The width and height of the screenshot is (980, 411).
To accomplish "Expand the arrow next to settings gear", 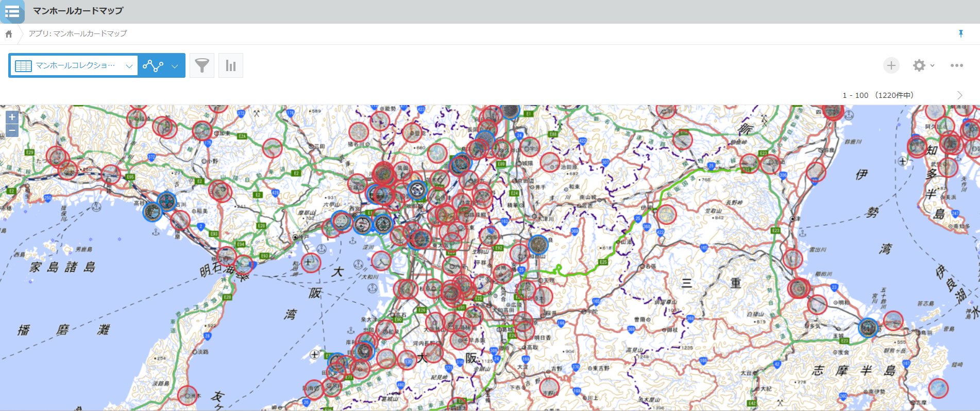I will 932,65.
